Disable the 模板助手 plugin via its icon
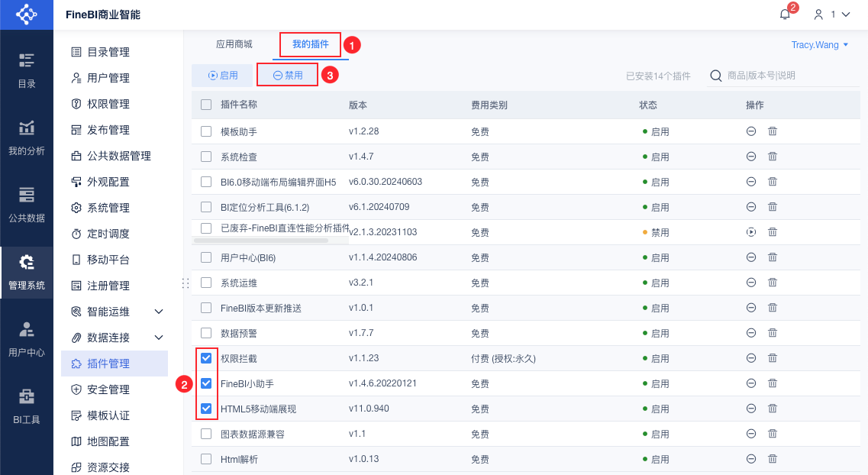Viewport: 868px width, 475px height. coord(751,131)
